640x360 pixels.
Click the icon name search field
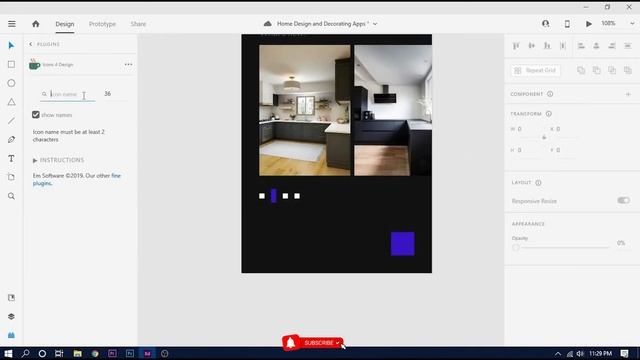(x=68, y=94)
